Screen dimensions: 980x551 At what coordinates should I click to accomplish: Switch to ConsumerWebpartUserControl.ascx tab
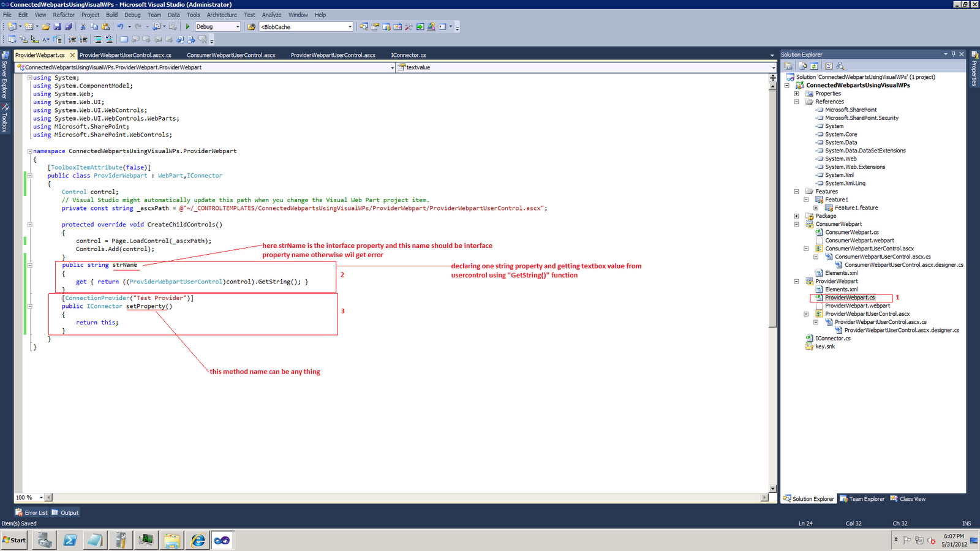(x=231, y=55)
